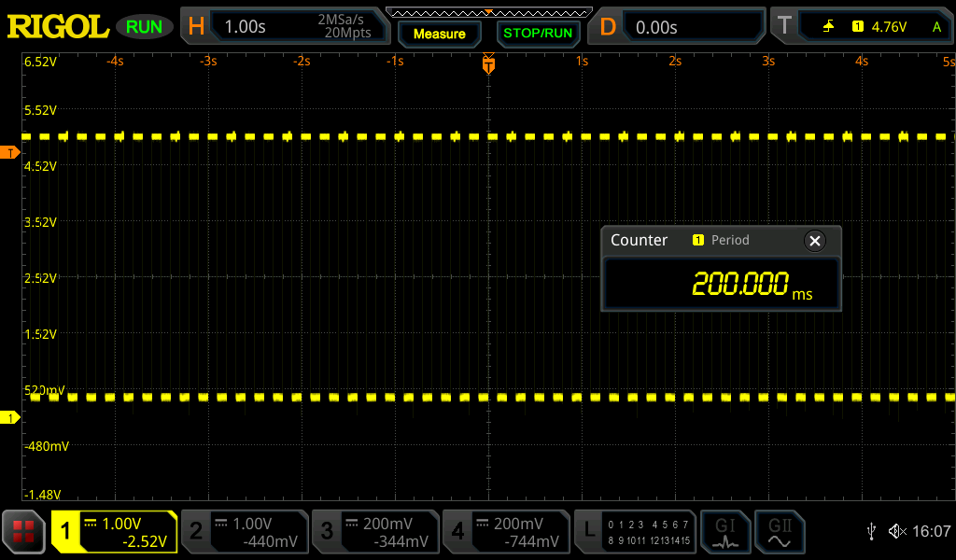Adjust channel 1 scale 1.00V
This screenshot has height=560, width=956.
[121, 524]
